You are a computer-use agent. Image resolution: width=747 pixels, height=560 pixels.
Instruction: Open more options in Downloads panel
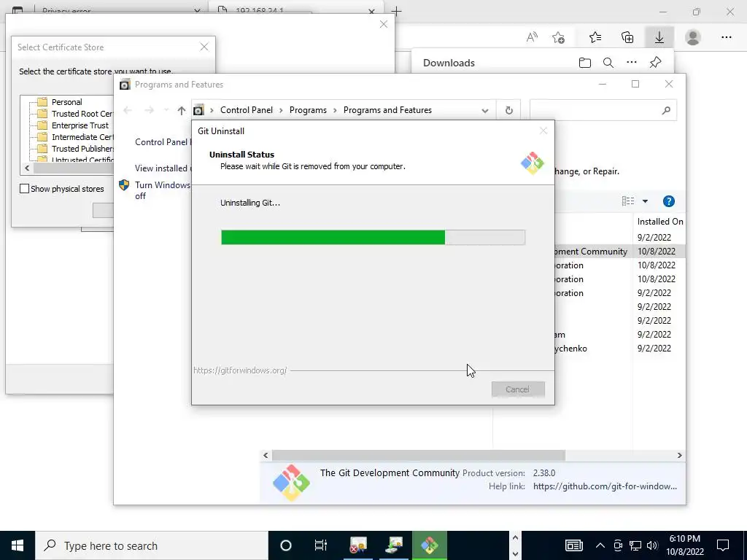632,63
